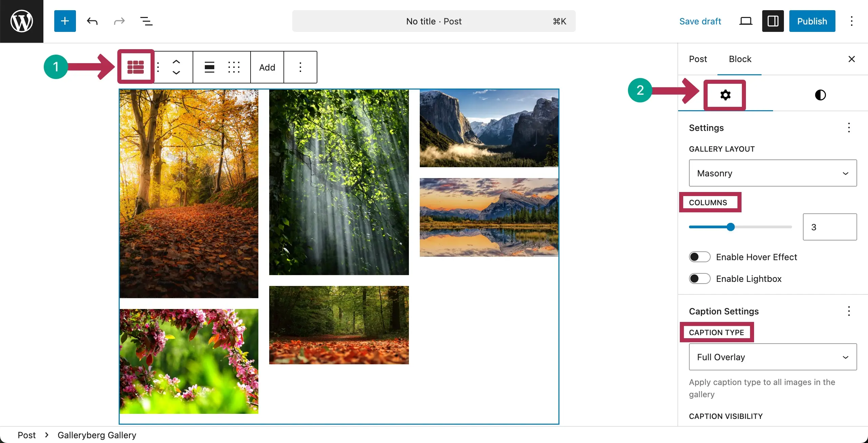Open the Gallery Layout dropdown showing Masonry
The image size is (868, 443).
tap(773, 173)
